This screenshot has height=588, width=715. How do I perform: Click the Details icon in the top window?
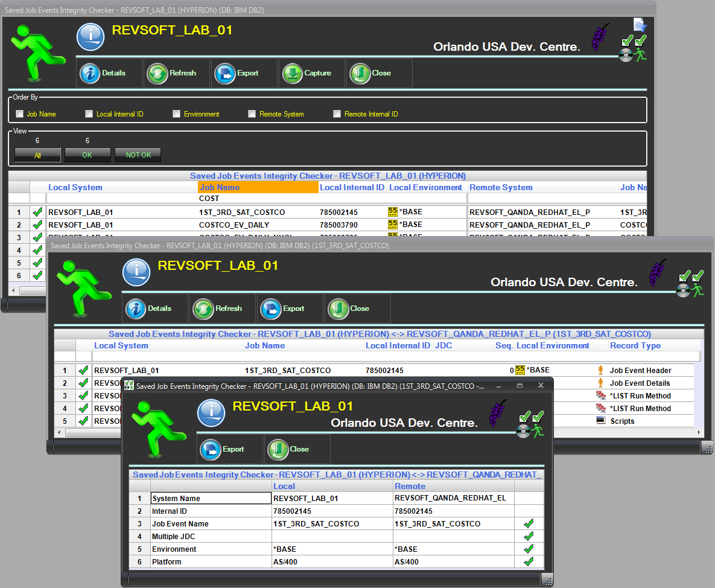(90, 73)
